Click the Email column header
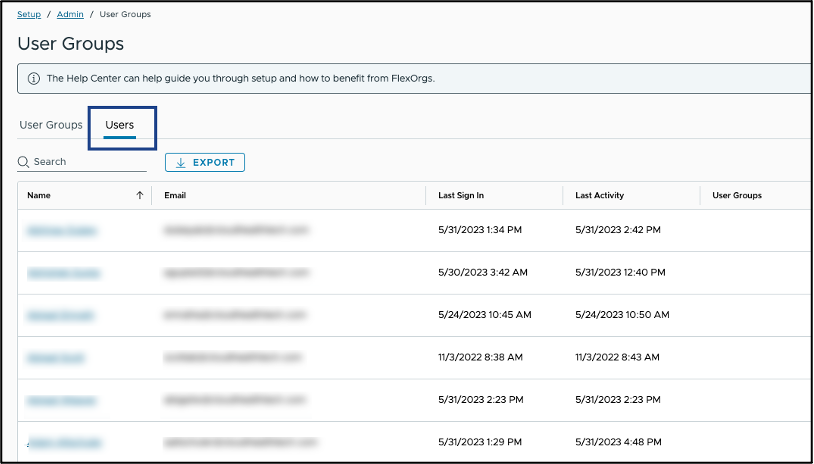This screenshot has width=814, height=464. click(x=175, y=196)
